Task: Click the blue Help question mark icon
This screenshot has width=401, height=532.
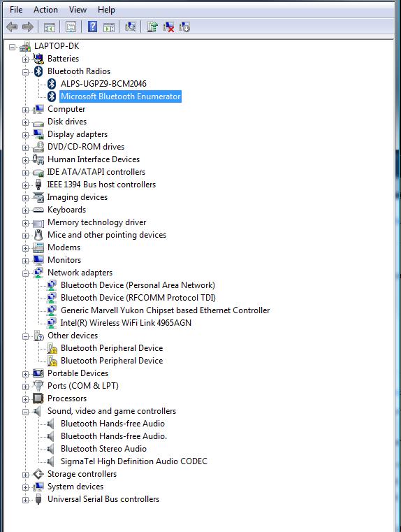Action: (x=92, y=27)
